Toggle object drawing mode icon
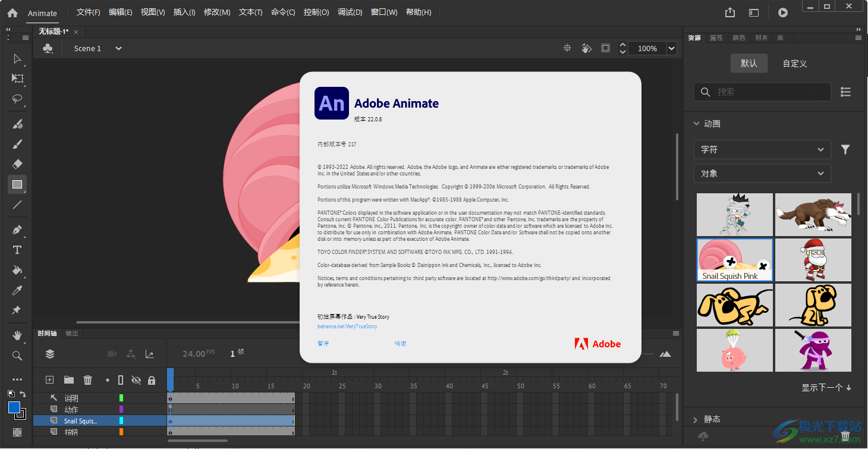The width and height of the screenshot is (868, 449). pos(17,433)
